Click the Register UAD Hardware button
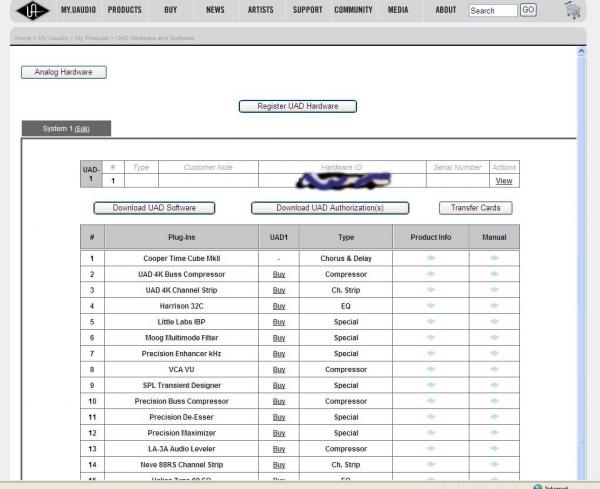Viewport: 600px width, 489px height. pyautogui.click(x=298, y=106)
